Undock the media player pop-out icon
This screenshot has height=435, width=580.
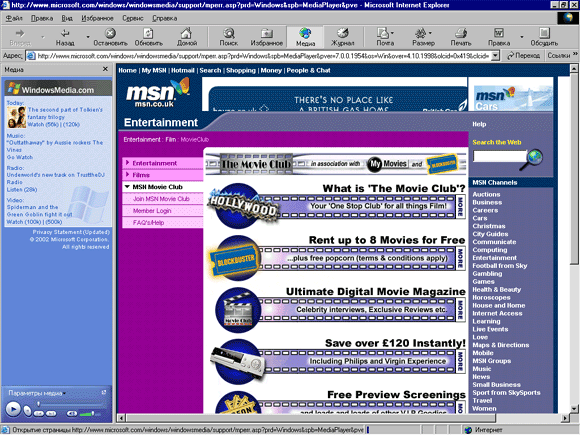point(104,392)
